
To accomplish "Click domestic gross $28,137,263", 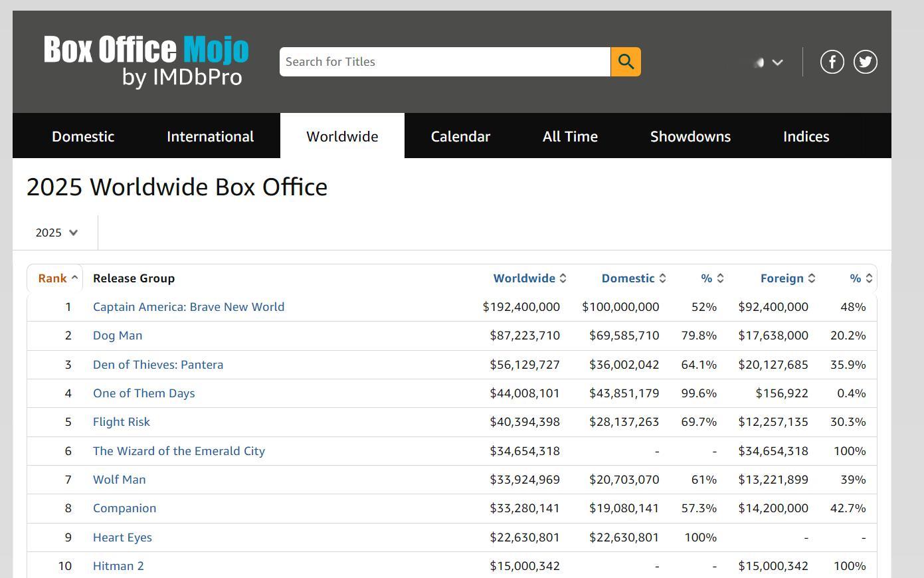I will (624, 422).
